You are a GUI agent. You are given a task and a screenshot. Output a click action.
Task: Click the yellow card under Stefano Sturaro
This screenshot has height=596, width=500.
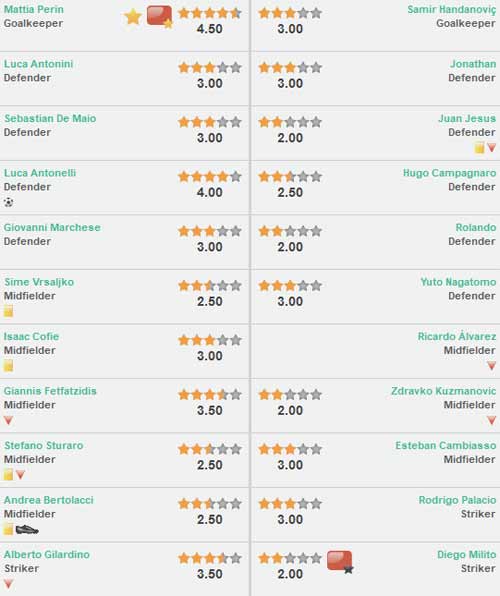(x=8, y=474)
